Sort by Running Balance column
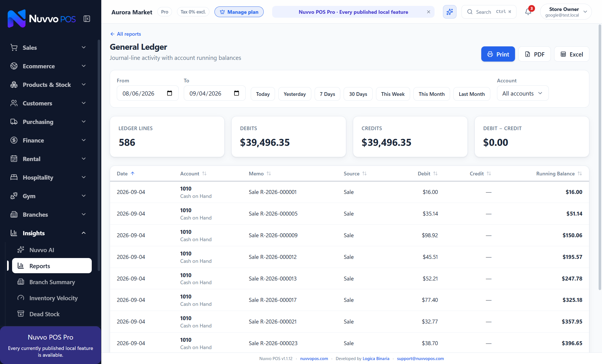 point(559,174)
